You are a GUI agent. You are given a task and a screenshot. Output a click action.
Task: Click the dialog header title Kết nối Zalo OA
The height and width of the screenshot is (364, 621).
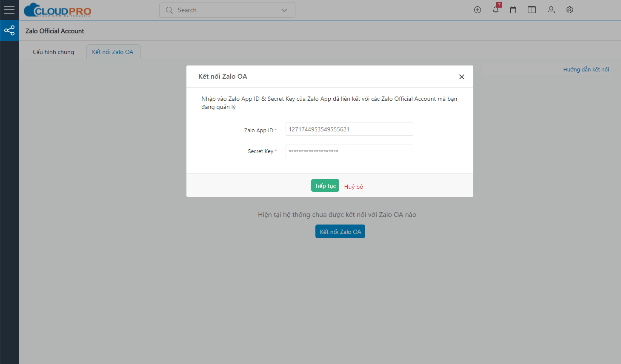pyautogui.click(x=223, y=77)
